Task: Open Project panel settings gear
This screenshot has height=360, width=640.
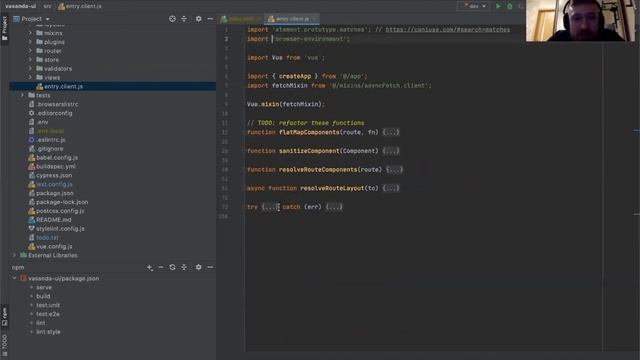Action: pyautogui.click(x=198, y=19)
